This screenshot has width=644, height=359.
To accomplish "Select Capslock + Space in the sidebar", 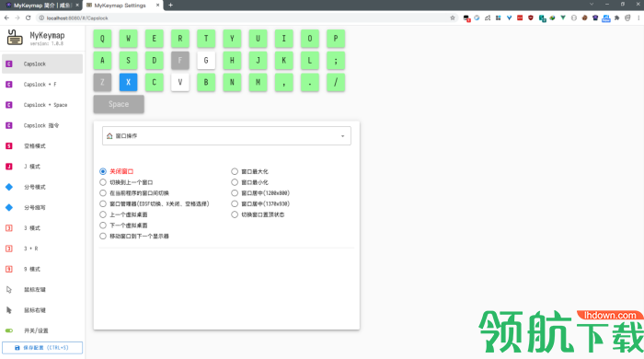I will pyautogui.click(x=42, y=105).
